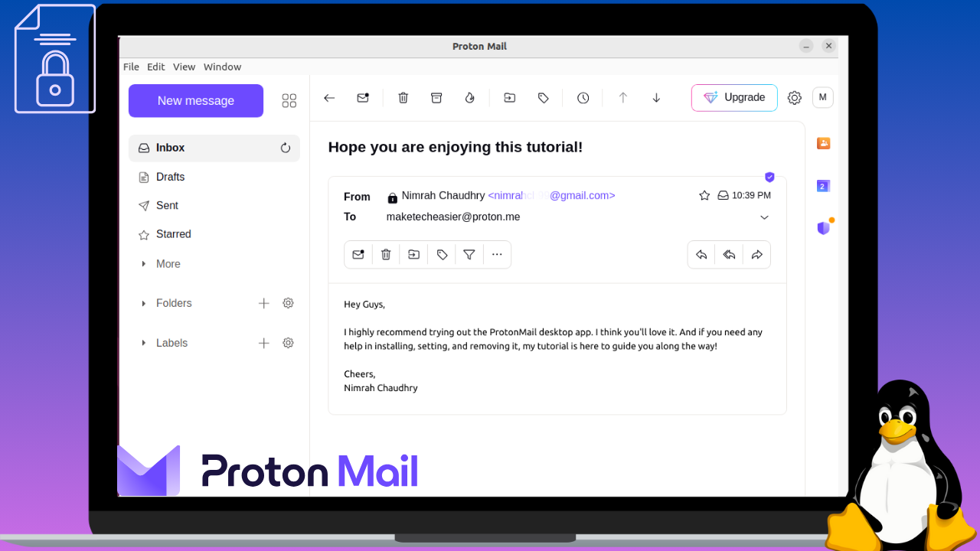
Task: Open the View menu
Action: pos(184,67)
